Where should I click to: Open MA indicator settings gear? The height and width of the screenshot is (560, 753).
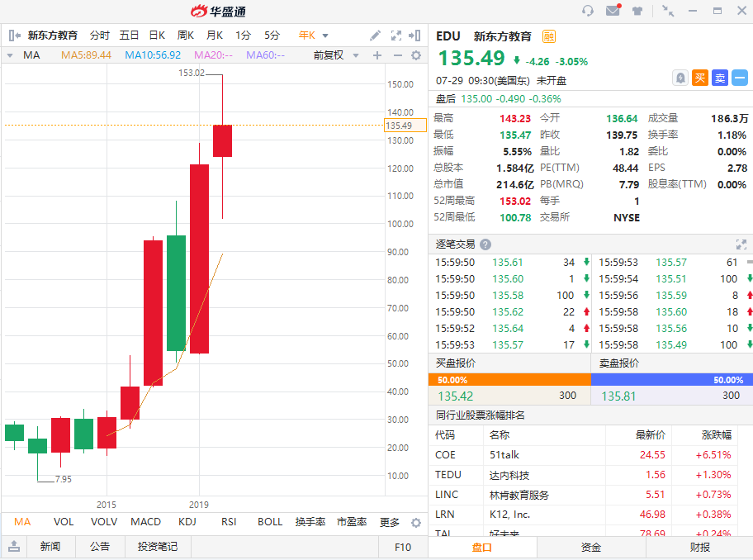(416, 55)
